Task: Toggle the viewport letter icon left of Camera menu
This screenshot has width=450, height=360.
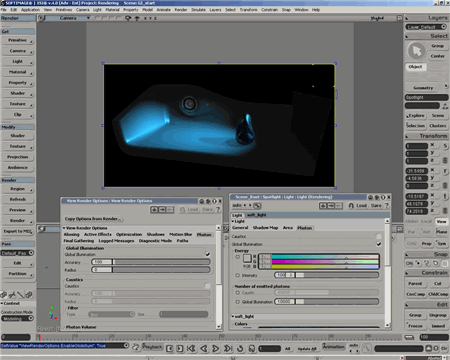Action: 41,18
